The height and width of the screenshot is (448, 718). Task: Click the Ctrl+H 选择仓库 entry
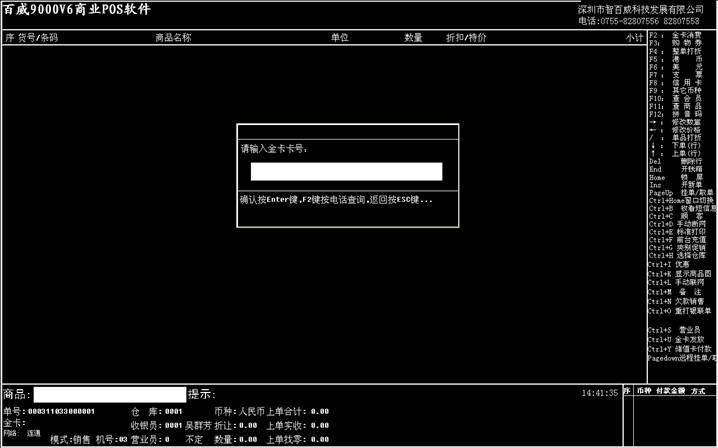tap(677, 256)
